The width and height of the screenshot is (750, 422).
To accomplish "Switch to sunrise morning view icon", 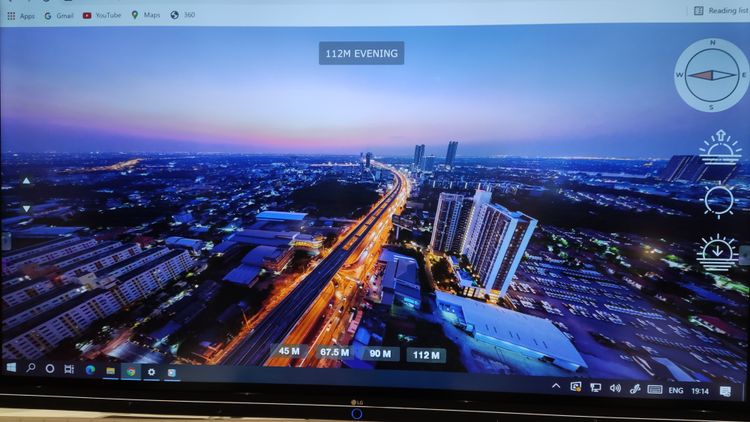I will pos(720,147).
